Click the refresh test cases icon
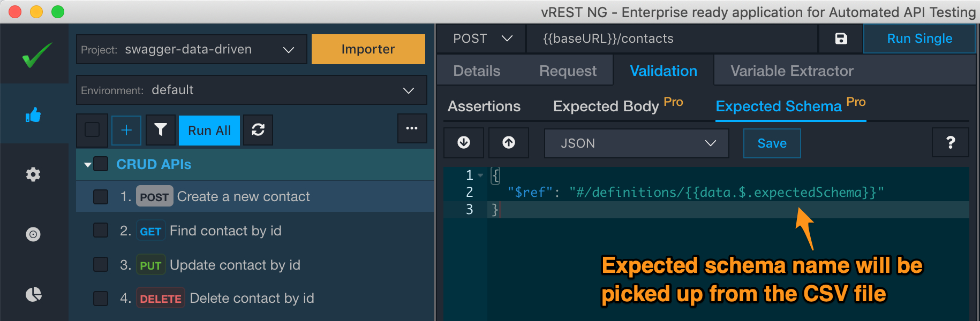 coord(258,130)
